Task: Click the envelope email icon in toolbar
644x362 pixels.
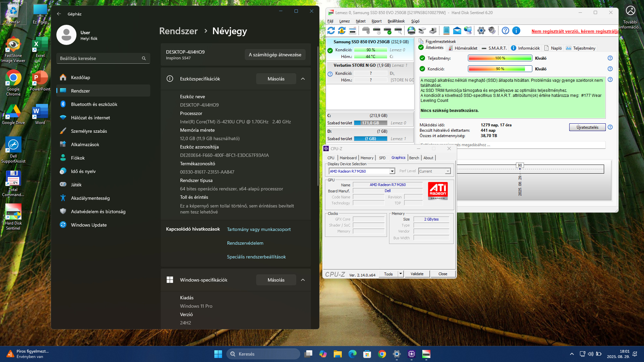Action: pyautogui.click(x=457, y=31)
